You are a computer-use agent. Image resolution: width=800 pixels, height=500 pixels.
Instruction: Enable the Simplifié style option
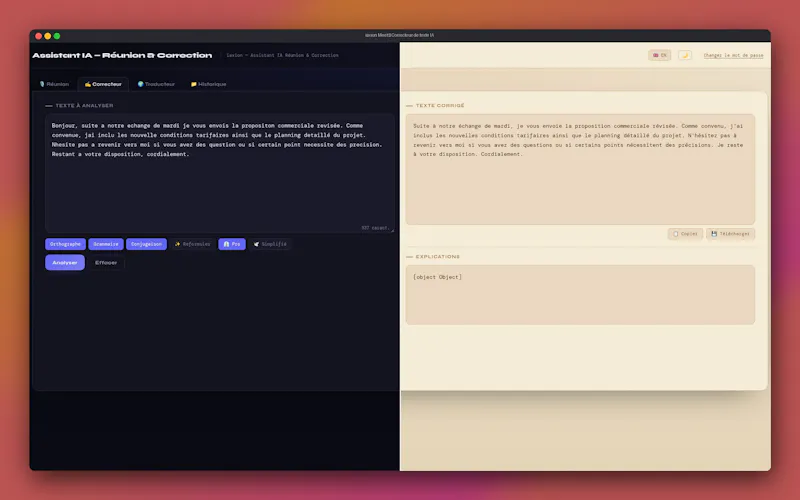point(270,244)
